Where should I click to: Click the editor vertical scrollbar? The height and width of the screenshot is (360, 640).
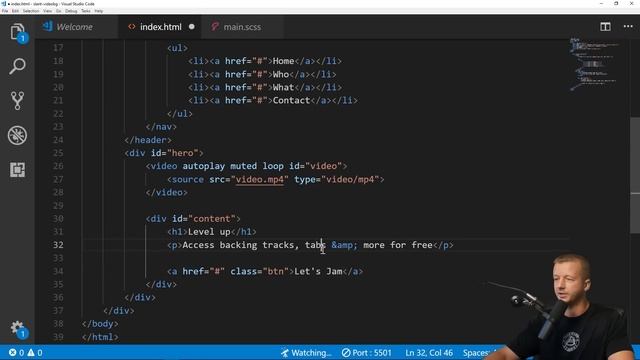(x=635, y=176)
